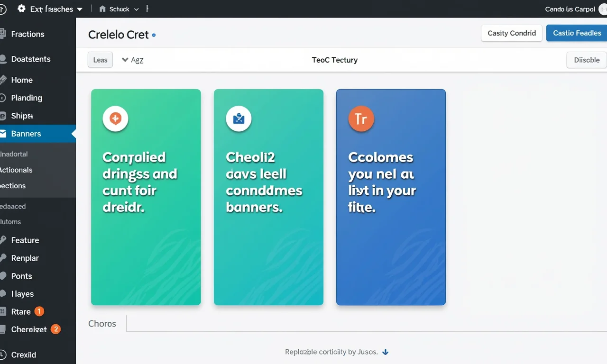Expand the Schuck dropdown in top bar
The image size is (607, 364).
click(x=137, y=9)
